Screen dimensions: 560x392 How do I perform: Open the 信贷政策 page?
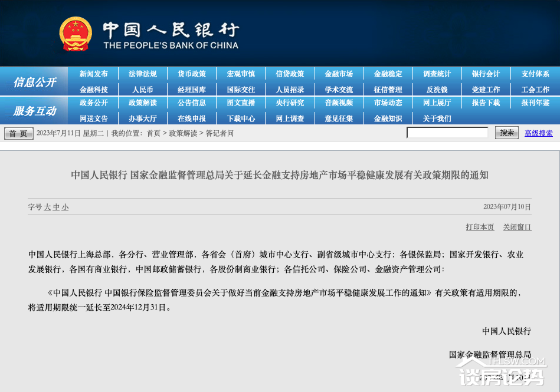point(290,74)
